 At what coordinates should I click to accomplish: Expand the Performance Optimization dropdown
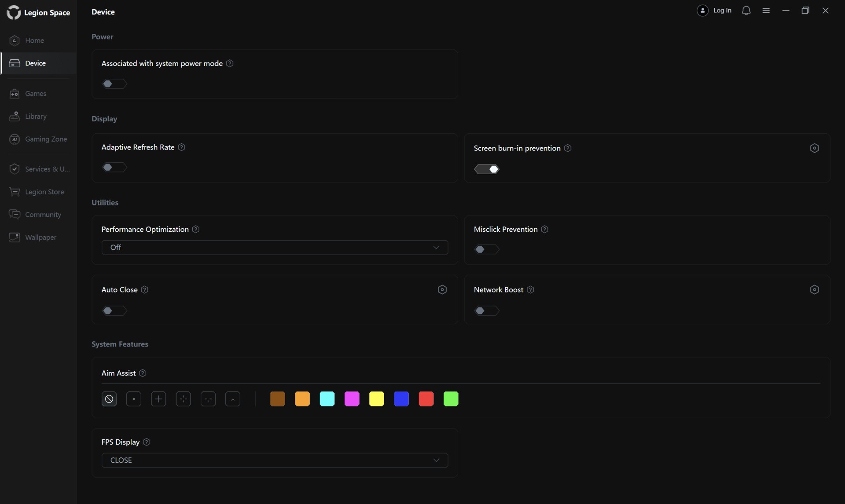pos(275,248)
